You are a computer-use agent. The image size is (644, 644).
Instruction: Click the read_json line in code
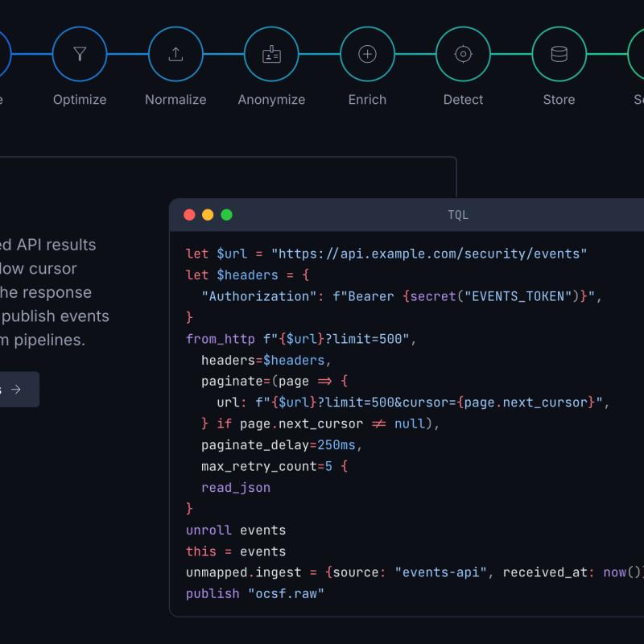point(236,488)
